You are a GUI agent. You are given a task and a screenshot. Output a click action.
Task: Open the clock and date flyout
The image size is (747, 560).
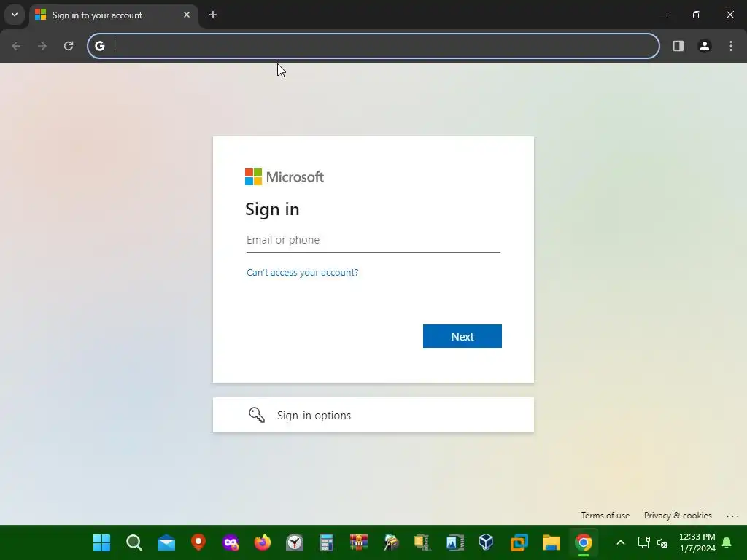click(x=697, y=542)
